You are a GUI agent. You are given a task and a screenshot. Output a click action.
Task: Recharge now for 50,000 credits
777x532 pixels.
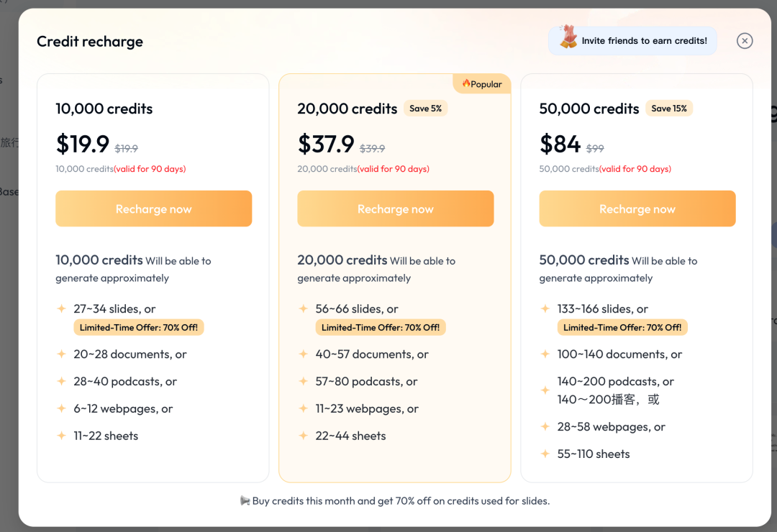[x=637, y=208]
